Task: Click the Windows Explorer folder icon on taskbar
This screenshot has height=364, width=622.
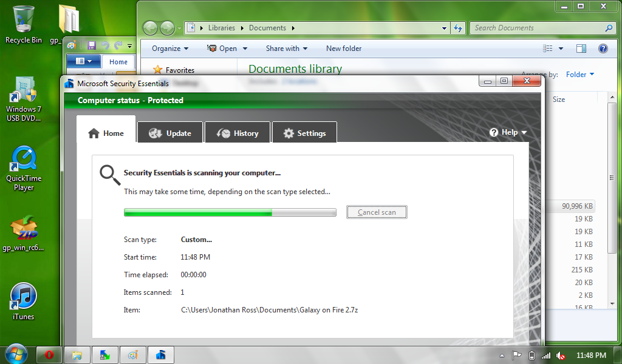Action: click(77, 355)
